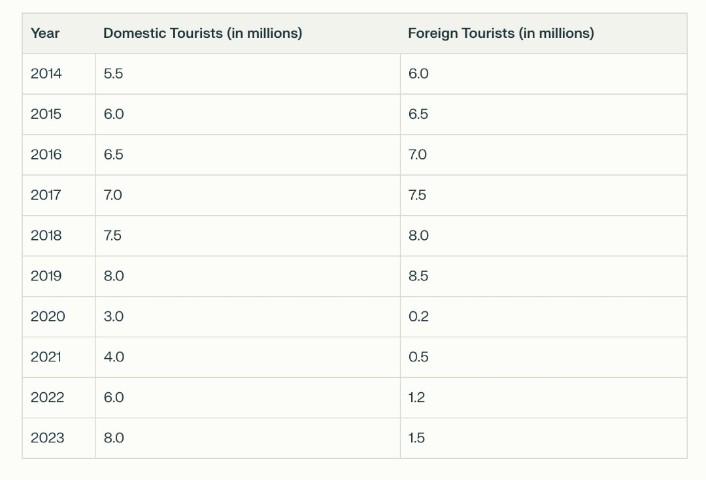Click the Foreign Tourists column header
Screen dimensions: 706x480
point(500,33)
